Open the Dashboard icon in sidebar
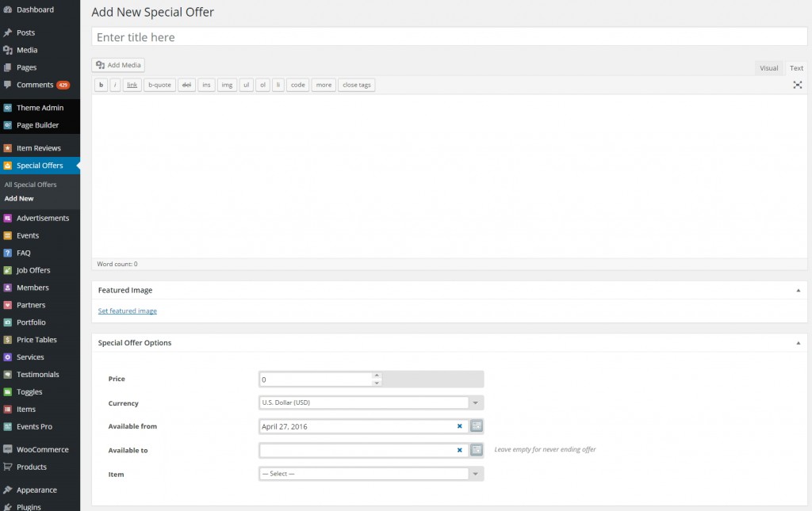The image size is (812, 511). (8, 10)
